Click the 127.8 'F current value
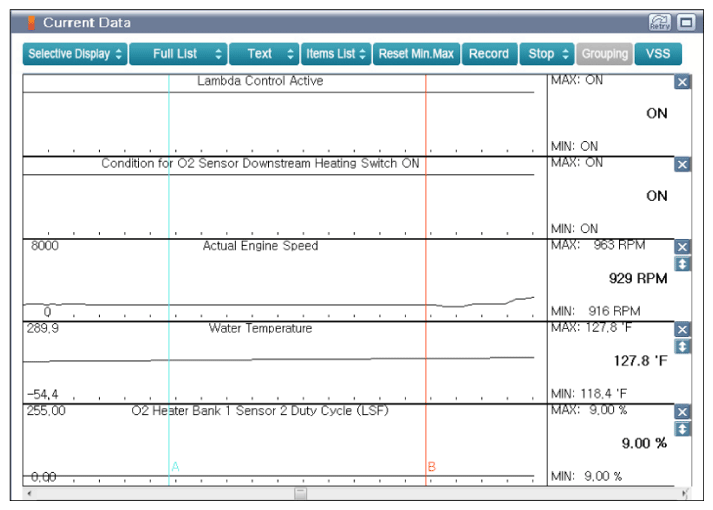The height and width of the screenshot is (510, 713). coord(640,361)
